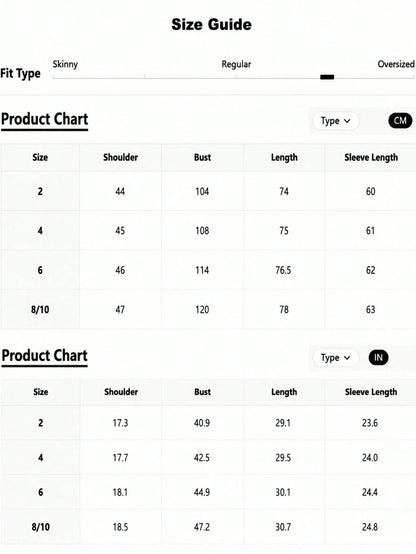Click the 47.2 bust value in inches
This screenshot has width=416, height=554.
[x=202, y=527]
